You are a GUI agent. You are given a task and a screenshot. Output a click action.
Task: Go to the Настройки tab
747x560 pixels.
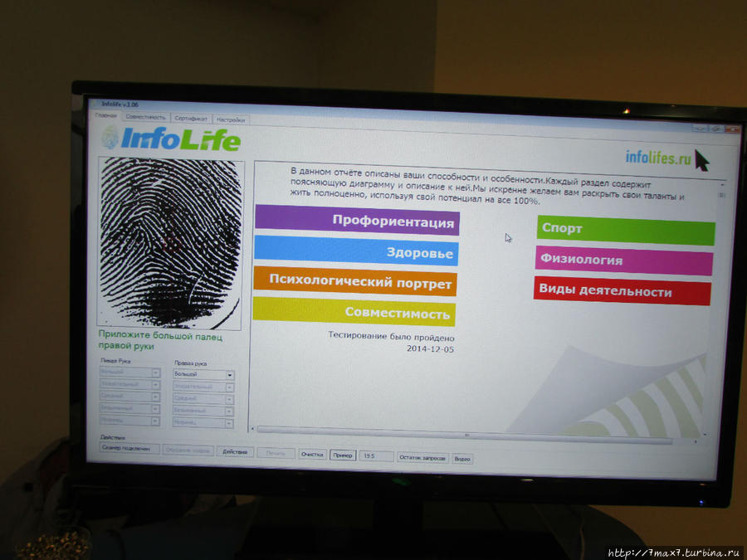(x=231, y=119)
